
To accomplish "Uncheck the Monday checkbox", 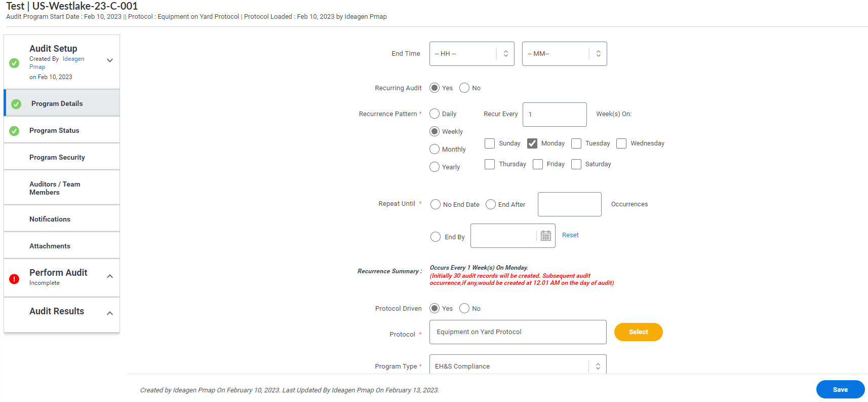I will tap(532, 143).
